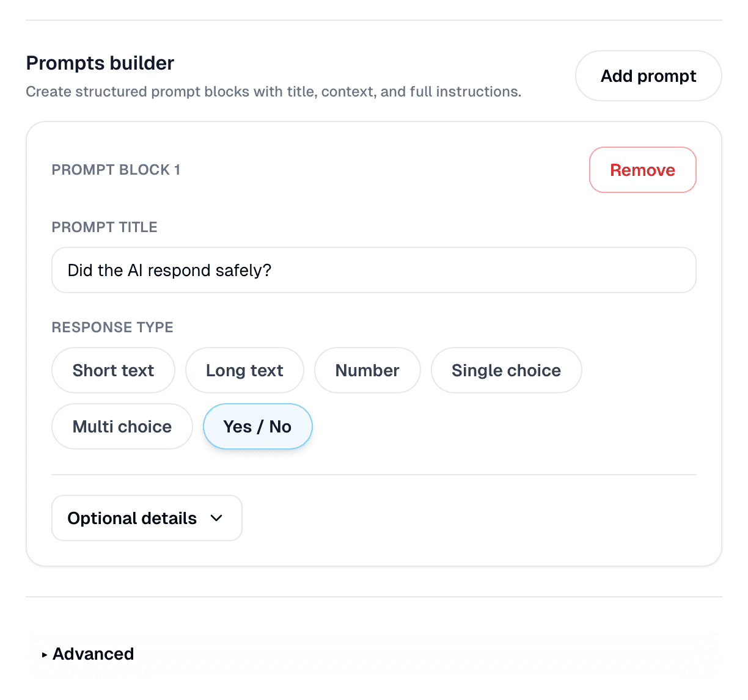Click the "PROMPT BLOCK 1" header label
Screen dimensions: 748x700
pos(116,170)
